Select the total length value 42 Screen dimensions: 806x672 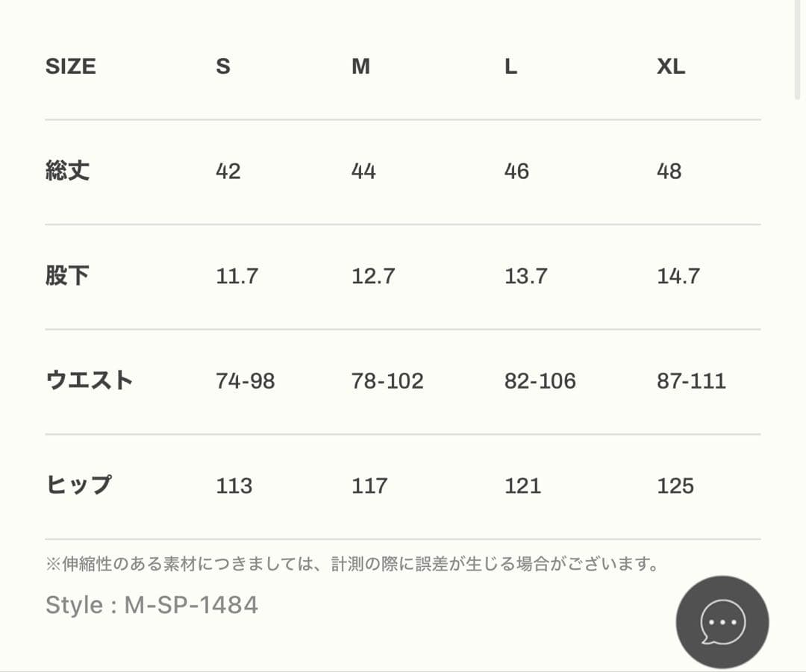click(228, 171)
